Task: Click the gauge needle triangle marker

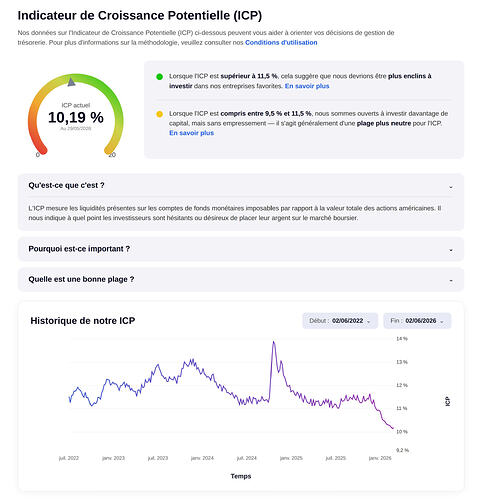Action: tap(71, 82)
